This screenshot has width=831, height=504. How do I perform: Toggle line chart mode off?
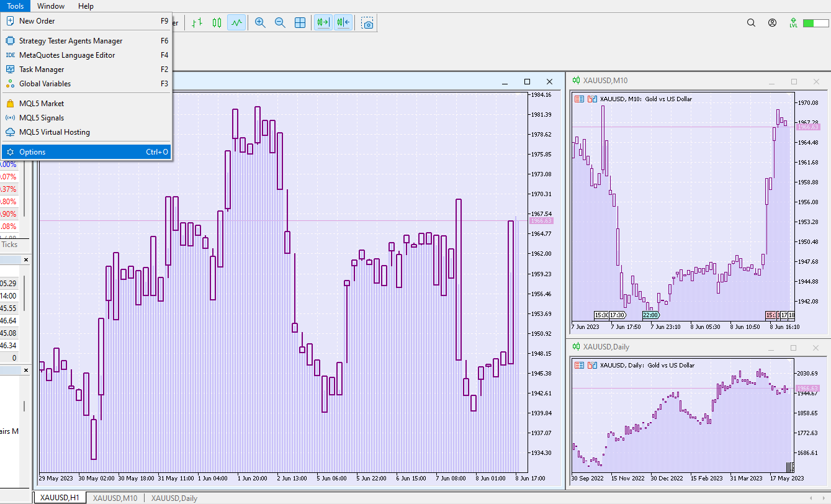click(x=236, y=22)
